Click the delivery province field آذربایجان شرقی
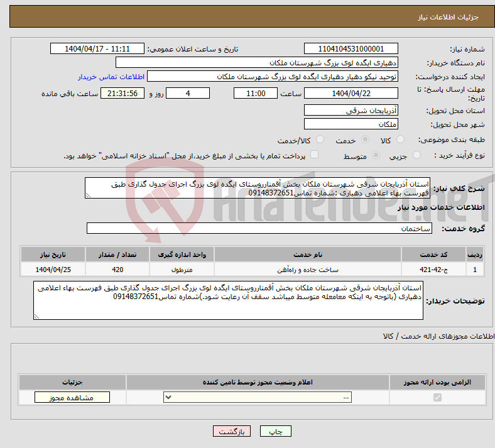 point(351,110)
